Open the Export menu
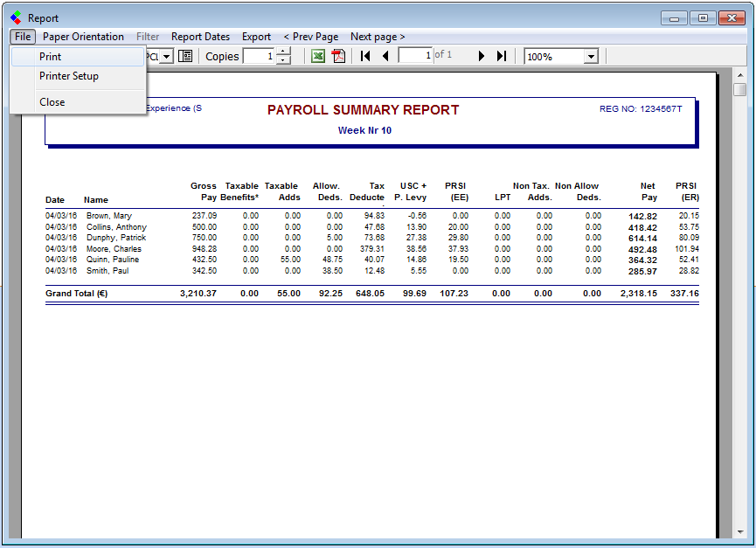 coord(256,37)
